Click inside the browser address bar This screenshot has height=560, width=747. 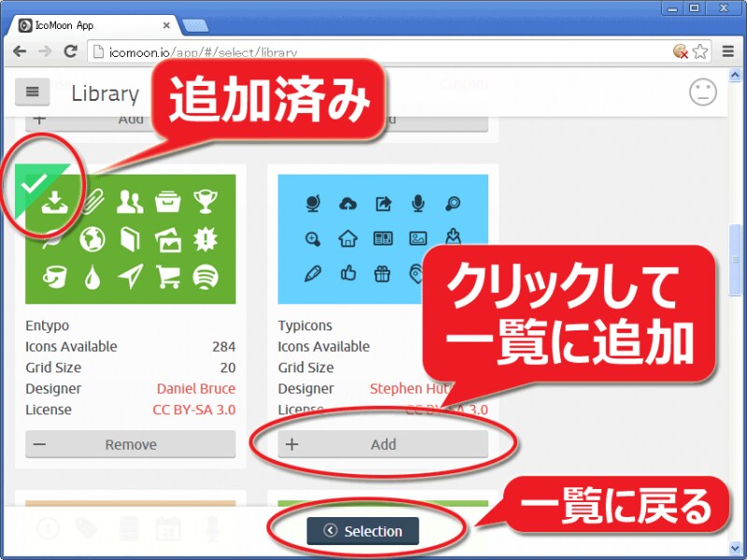coord(280,51)
